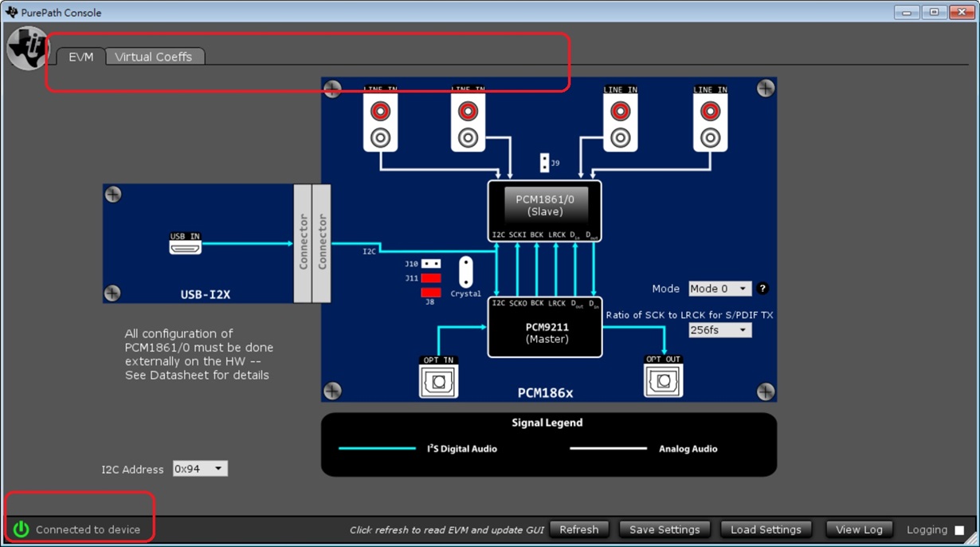Switch to the Virtual Coeffs tab
The image size is (980, 547).
tap(154, 57)
